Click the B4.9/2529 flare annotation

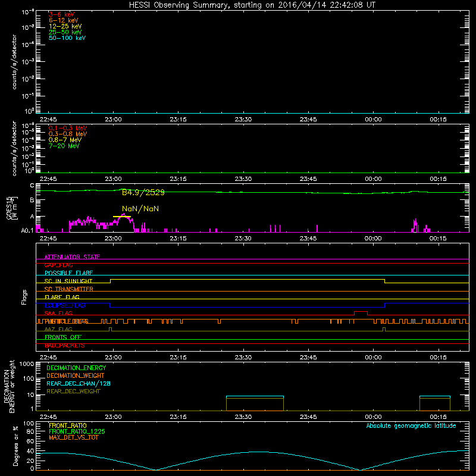click(143, 192)
